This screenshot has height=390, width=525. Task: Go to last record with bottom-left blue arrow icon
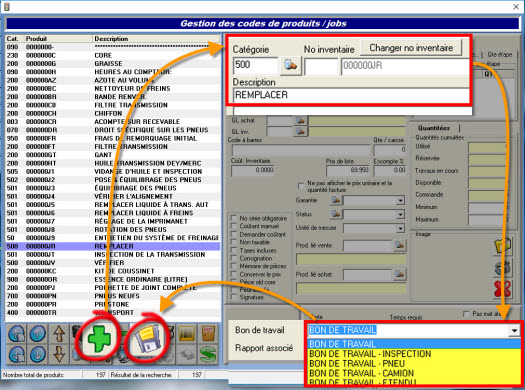16,355
